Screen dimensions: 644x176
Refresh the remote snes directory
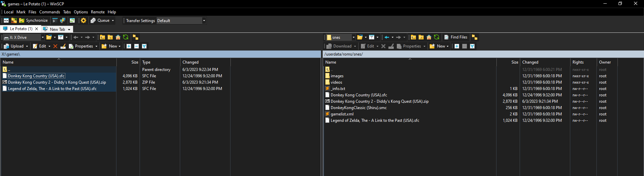436,37
